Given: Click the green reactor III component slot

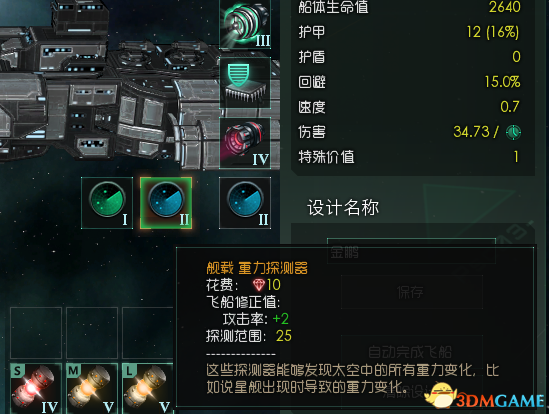Looking at the screenshot, I should coord(245,24).
